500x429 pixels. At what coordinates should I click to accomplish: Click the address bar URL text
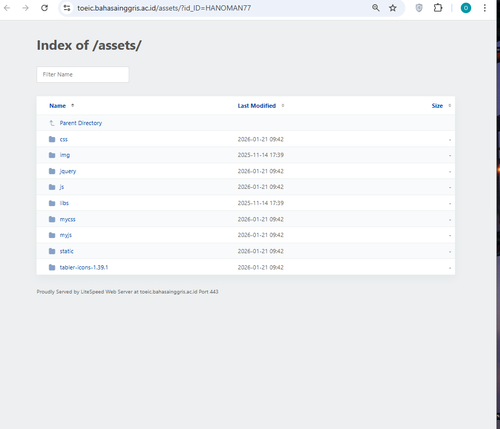click(164, 8)
